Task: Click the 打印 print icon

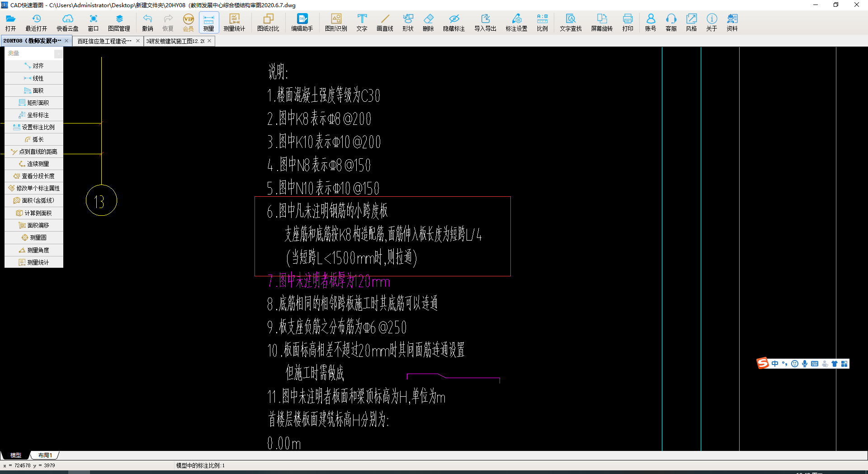Action: coord(627,23)
